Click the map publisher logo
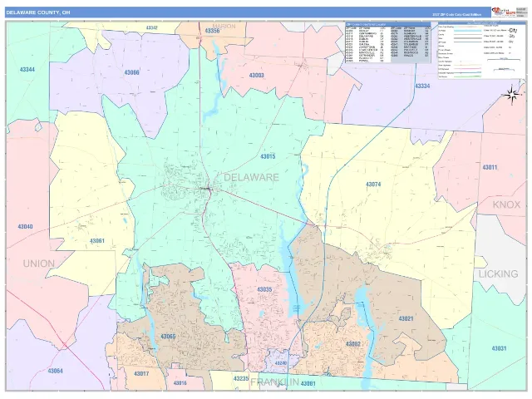The image size is (532, 399). pyautogui.click(x=503, y=12)
